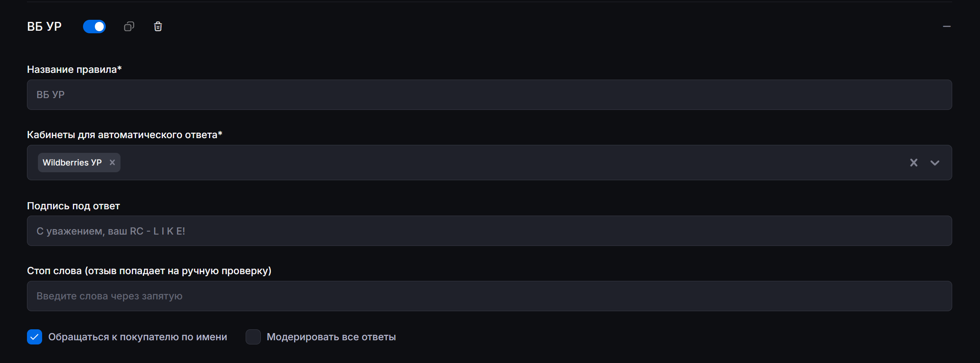Click the delete icon in the rule header

158,26
